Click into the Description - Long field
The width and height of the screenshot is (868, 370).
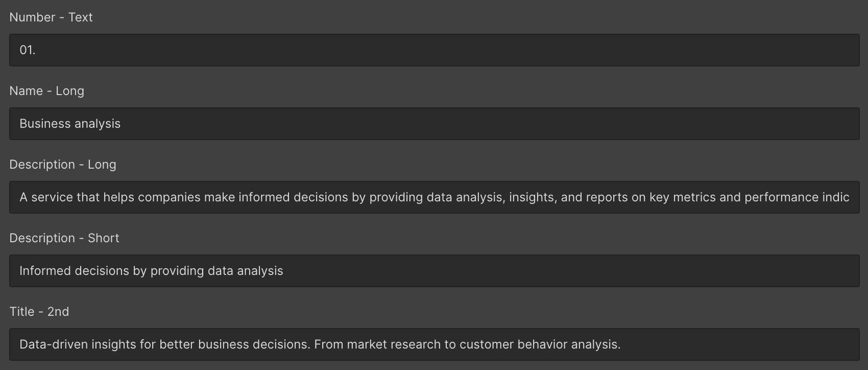[434, 197]
